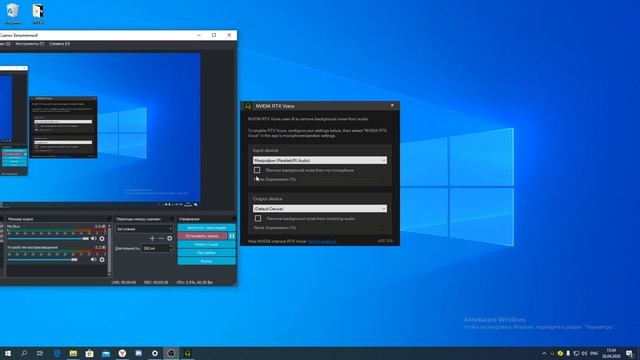Show hidden system tray icons chevron
The width and height of the screenshot is (640, 360).
(x=544, y=353)
